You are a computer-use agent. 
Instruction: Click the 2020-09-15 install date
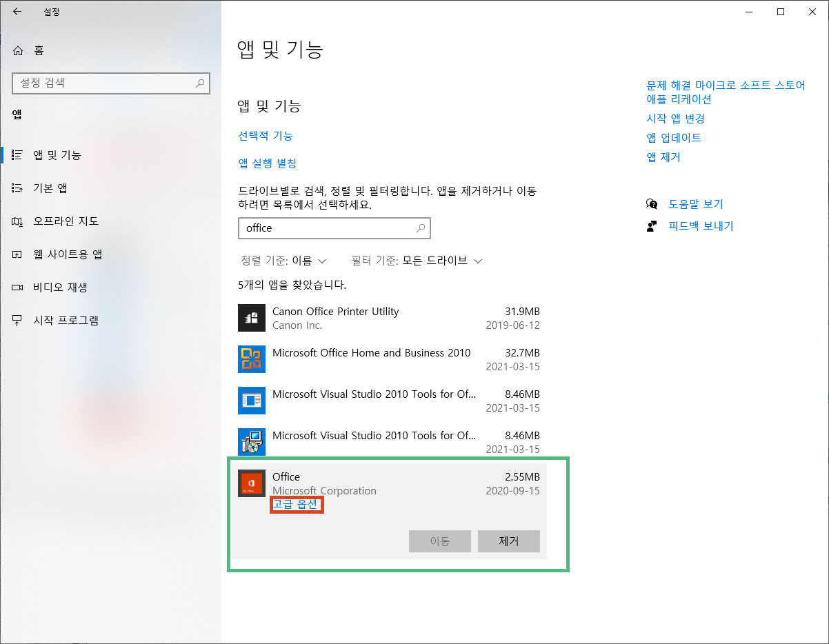click(x=512, y=491)
